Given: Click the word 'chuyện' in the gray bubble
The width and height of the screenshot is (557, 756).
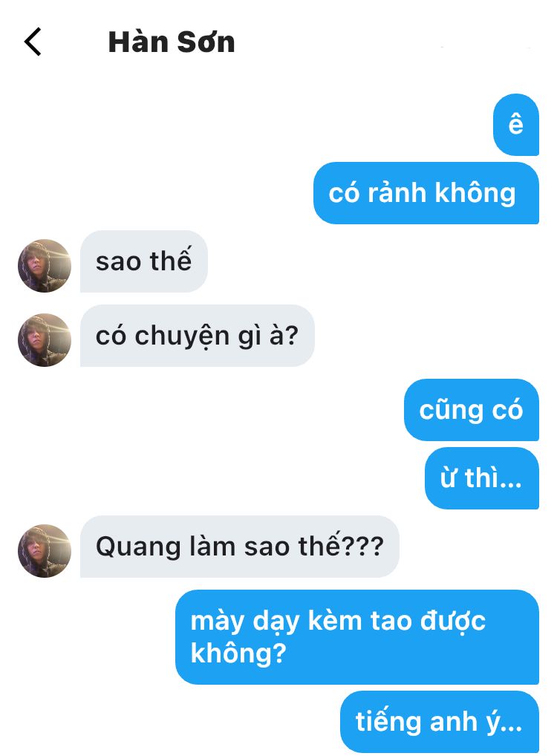Looking at the screenshot, I should click(x=182, y=336).
